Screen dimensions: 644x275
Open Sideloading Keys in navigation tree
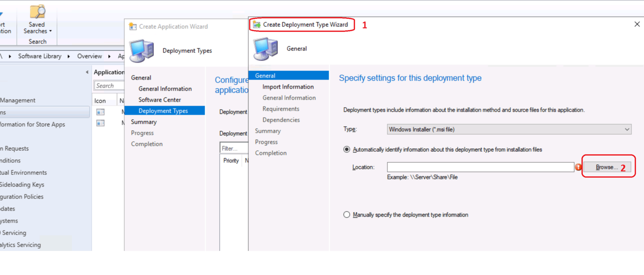[x=22, y=185]
